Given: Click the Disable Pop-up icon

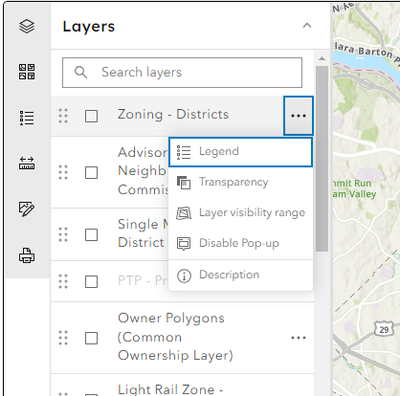Looking at the screenshot, I should point(184,244).
